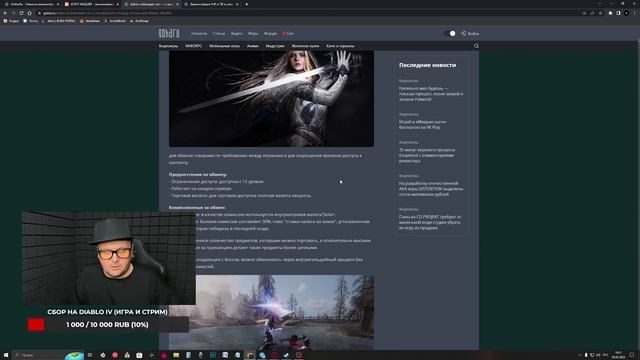Open Статьи in the site header
Screen dimensions: 640x360
219,33
